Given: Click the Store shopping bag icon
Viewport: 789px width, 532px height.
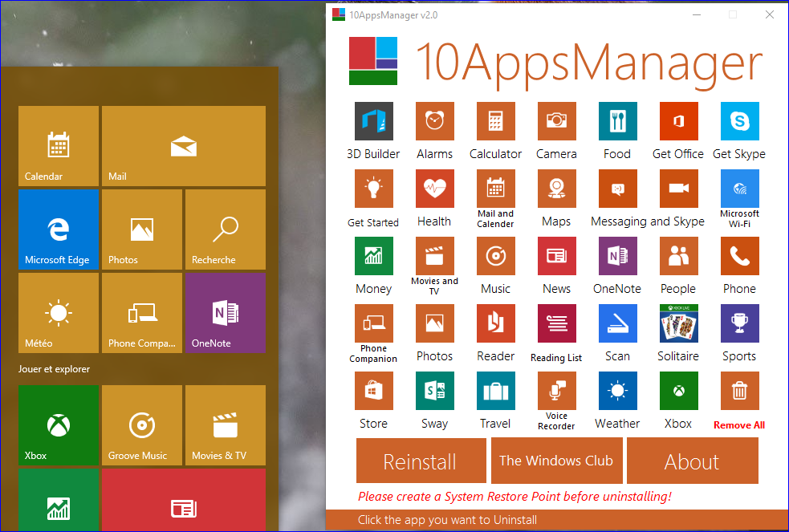Looking at the screenshot, I should pos(373,391).
